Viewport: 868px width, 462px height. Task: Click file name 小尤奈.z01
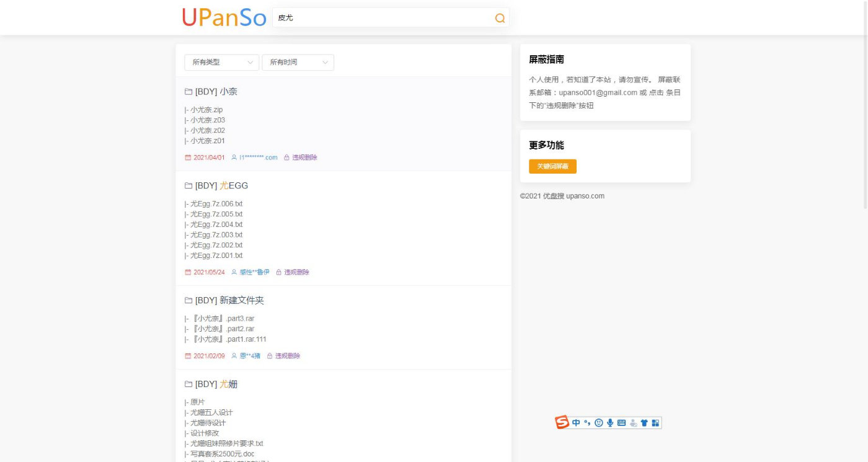coord(208,141)
